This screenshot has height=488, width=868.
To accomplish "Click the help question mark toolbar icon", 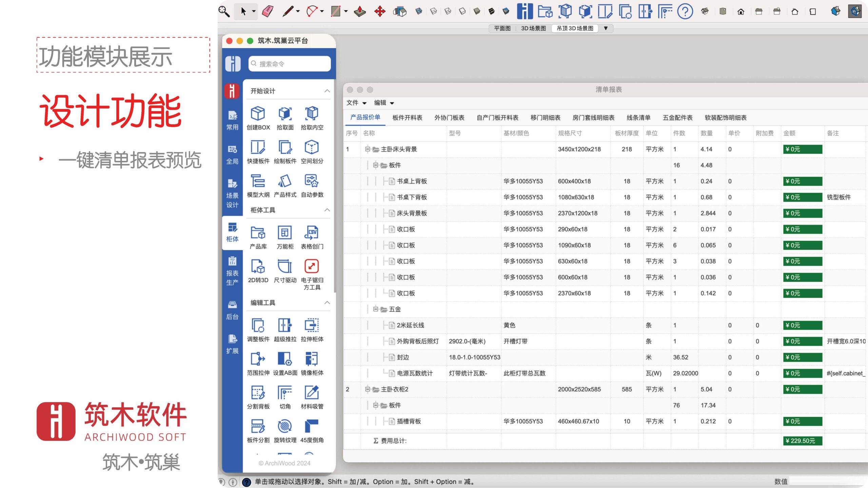I will tap(685, 12).
